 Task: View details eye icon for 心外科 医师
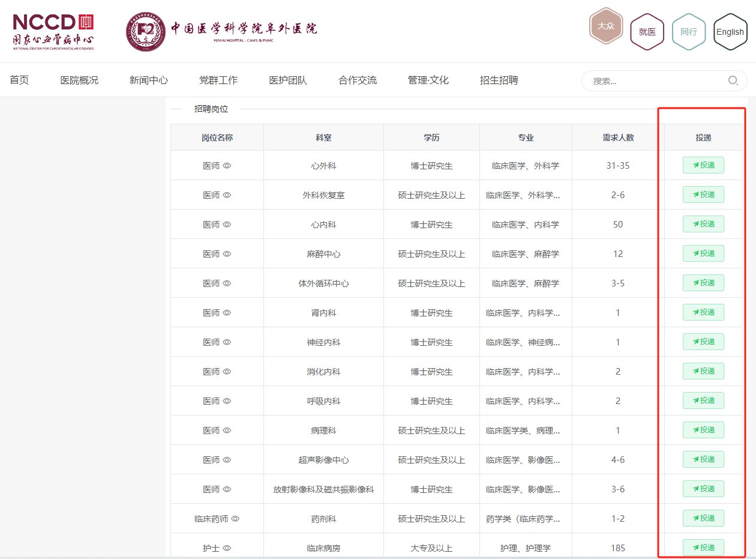point(227,166)
